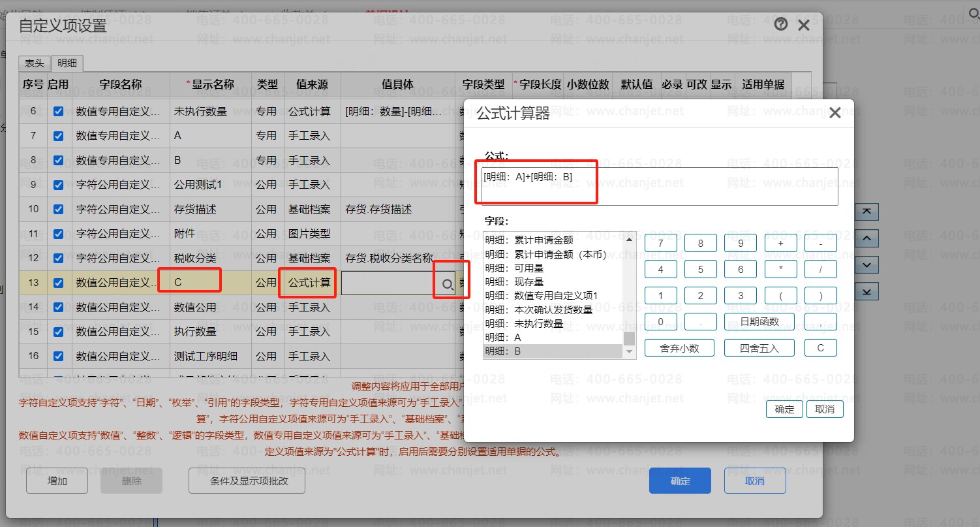Cancel the 自定义项设置 dialog with 取消
The height and width of the screenshot is (527, 980).
click(755, 481)
